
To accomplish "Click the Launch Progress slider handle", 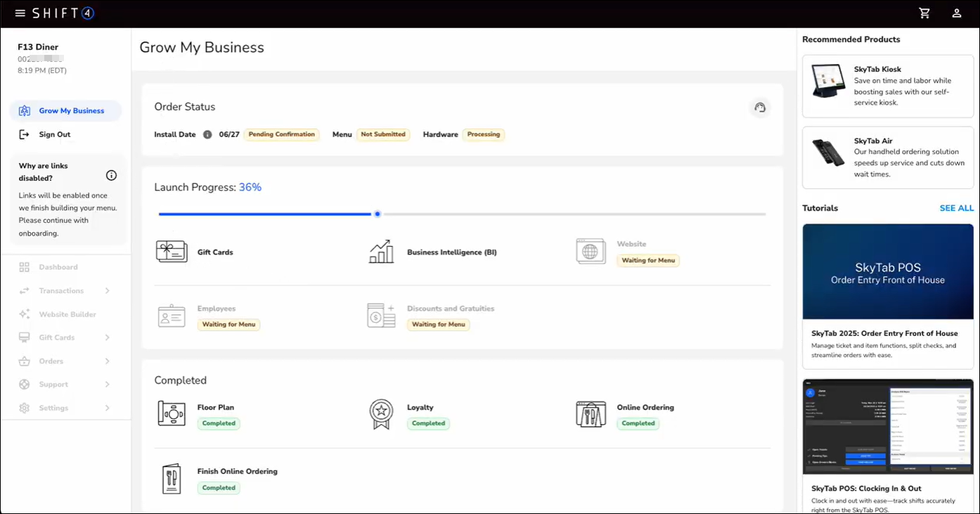I will [x=378, y=214].
